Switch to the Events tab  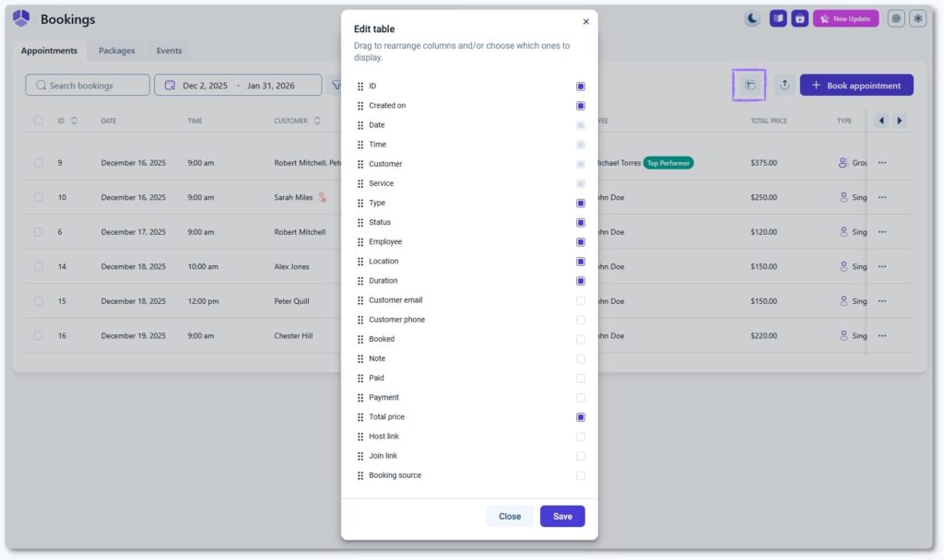click(169, 51)
